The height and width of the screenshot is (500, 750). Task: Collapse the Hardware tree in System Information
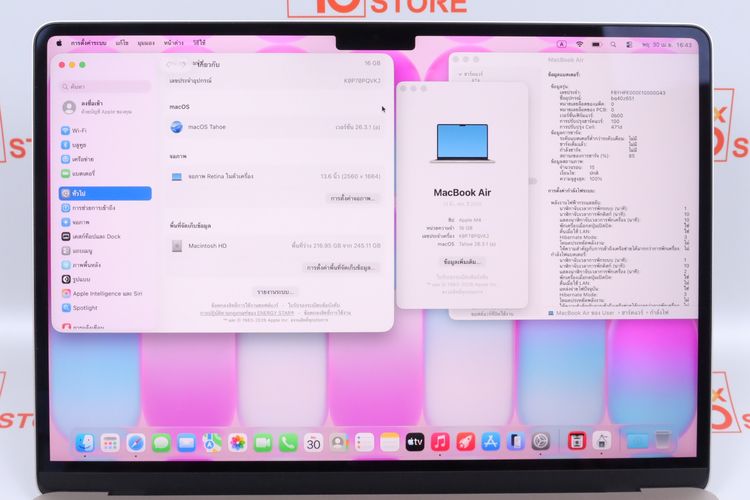(x=460, y=75)
